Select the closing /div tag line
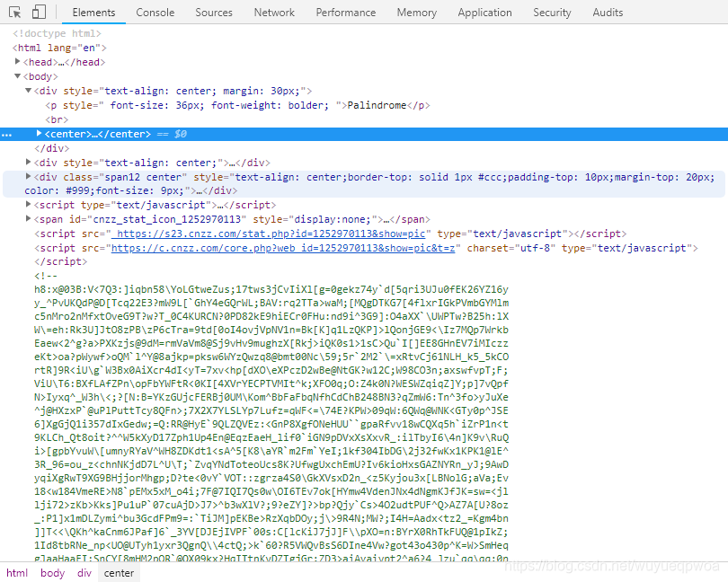 tap(51, 148)
